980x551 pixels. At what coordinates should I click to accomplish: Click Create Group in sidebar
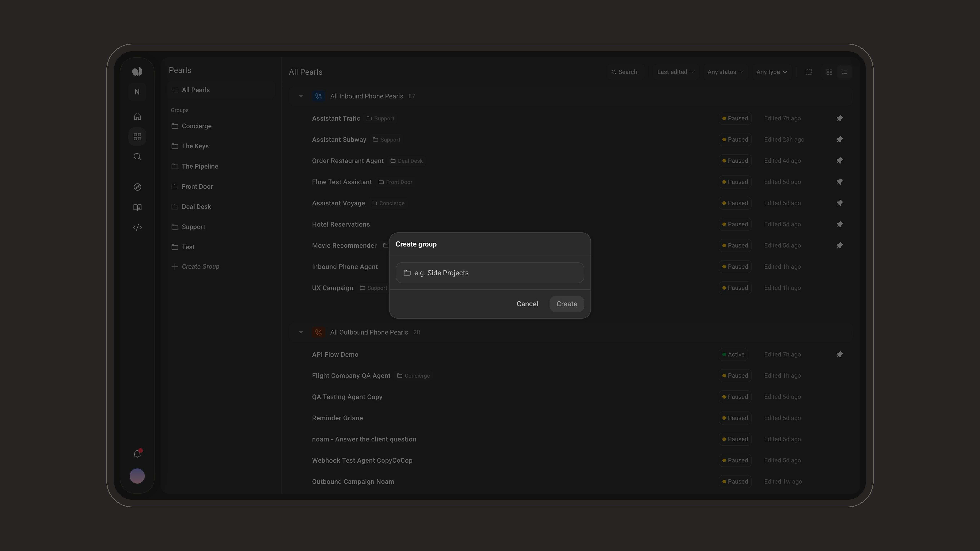click(196, 267)
